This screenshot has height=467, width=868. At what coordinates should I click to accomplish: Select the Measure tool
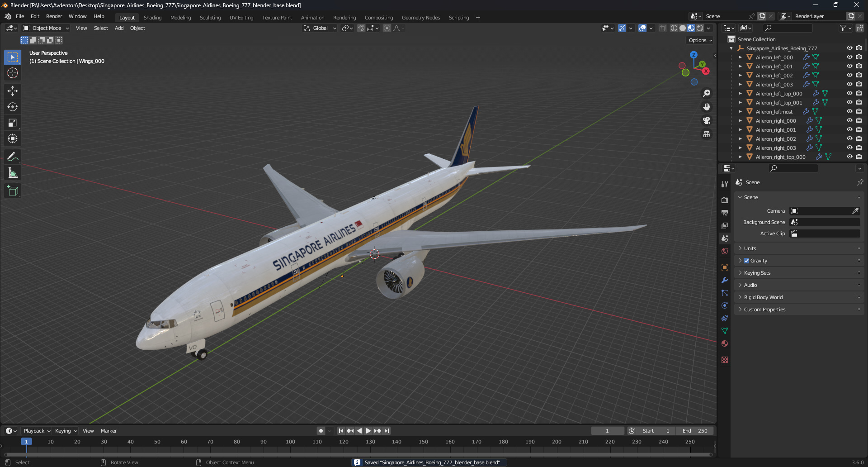pos(13,173)
